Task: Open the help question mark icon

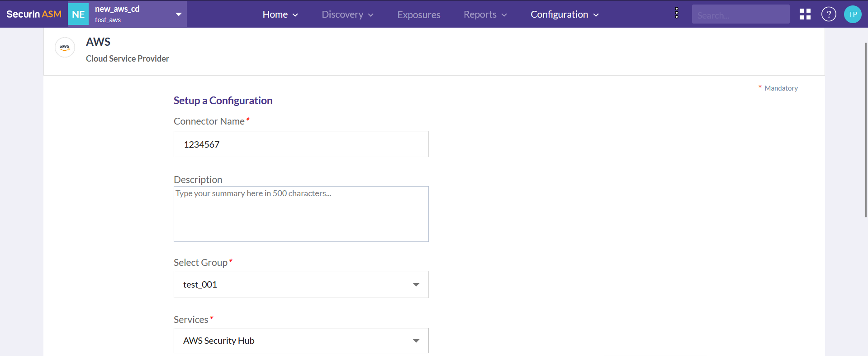Action: 829,14
